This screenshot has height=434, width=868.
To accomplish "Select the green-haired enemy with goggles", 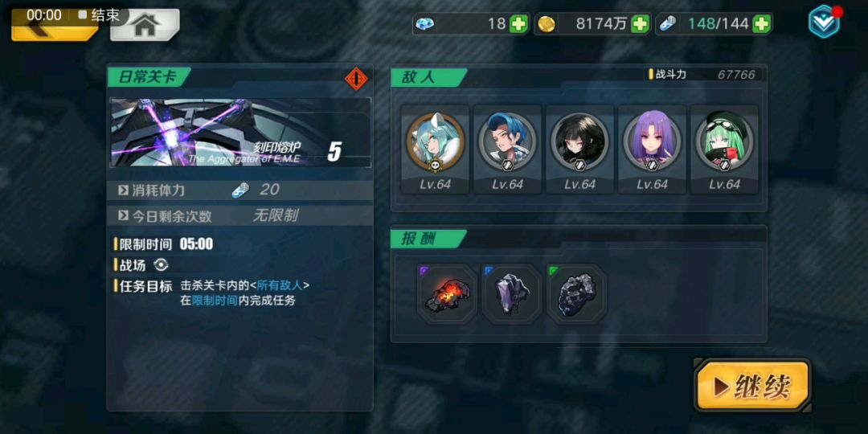I will (x=725, y=141).
